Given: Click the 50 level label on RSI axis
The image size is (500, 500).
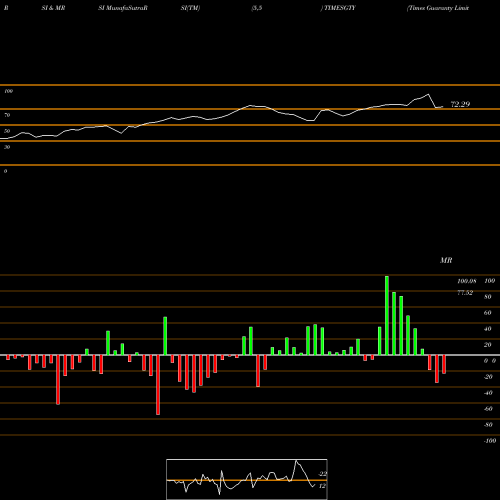Looking at the screenshot, I should pyautogui.click(x=7, y=131).
